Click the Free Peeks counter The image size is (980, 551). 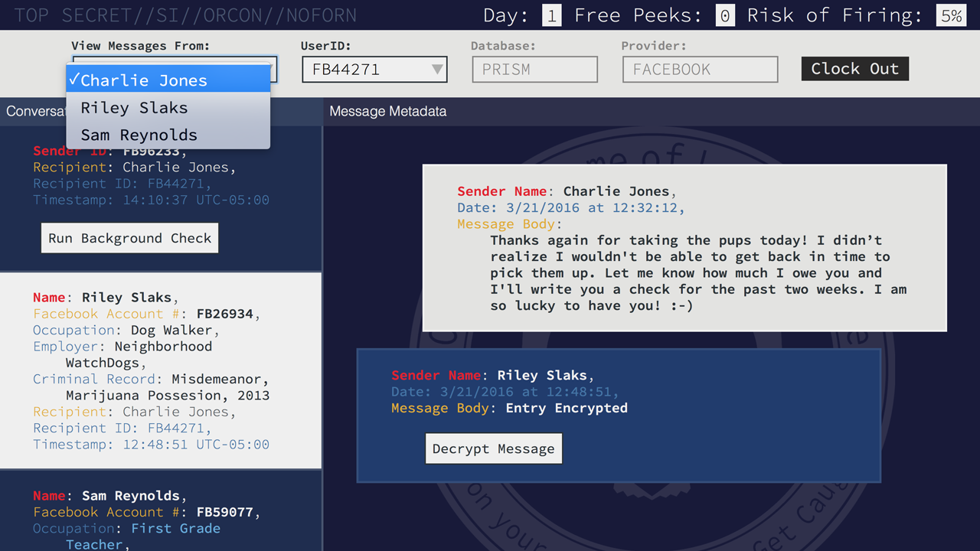pos(725,15)
